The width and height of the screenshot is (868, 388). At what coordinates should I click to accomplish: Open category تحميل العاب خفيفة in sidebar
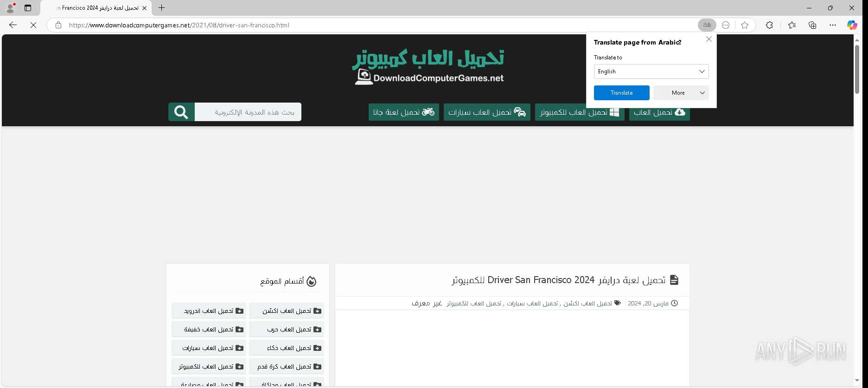[209, 329]
